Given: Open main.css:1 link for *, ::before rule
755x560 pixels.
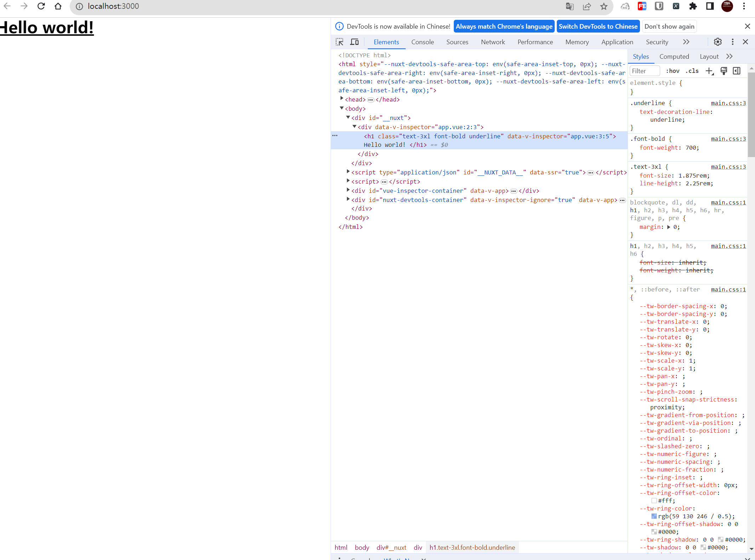Looking at the screenshot, I should click(728, 289).
